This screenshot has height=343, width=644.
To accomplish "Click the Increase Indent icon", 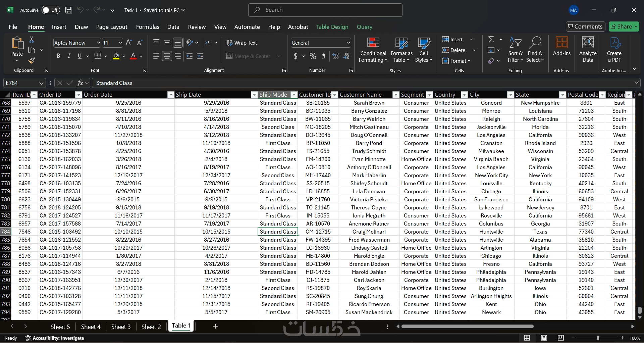I will [x=200, y=56].
